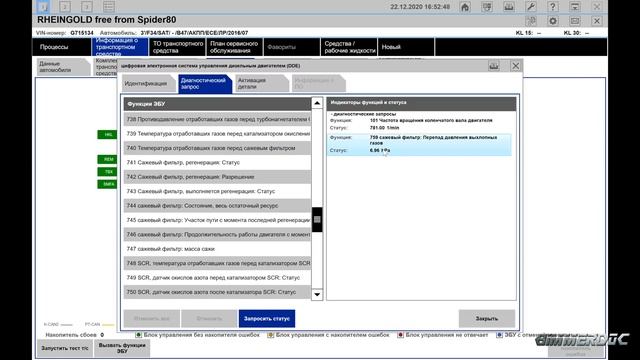
Task: Click the Запросить статус button
Action: click(267, 318)
